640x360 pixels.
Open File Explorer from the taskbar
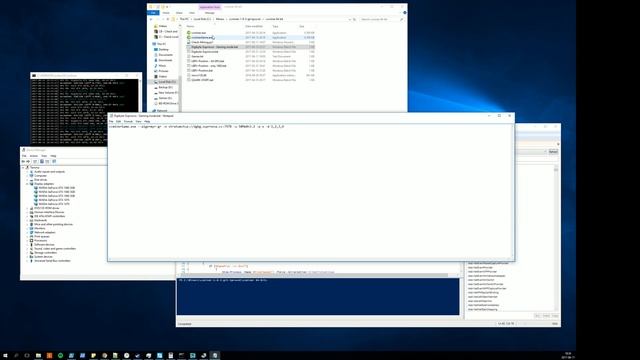38,356
